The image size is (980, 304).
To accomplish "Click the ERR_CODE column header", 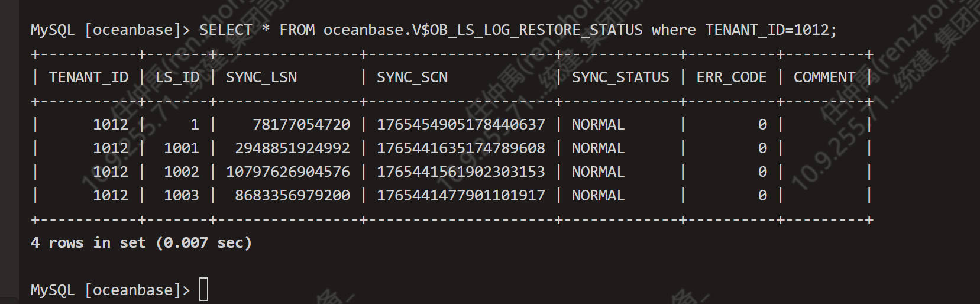I will (732, 77).
